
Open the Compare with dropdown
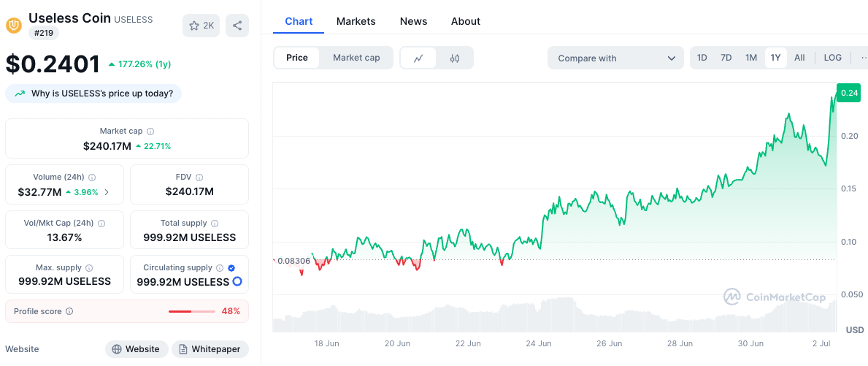[615, 58]
